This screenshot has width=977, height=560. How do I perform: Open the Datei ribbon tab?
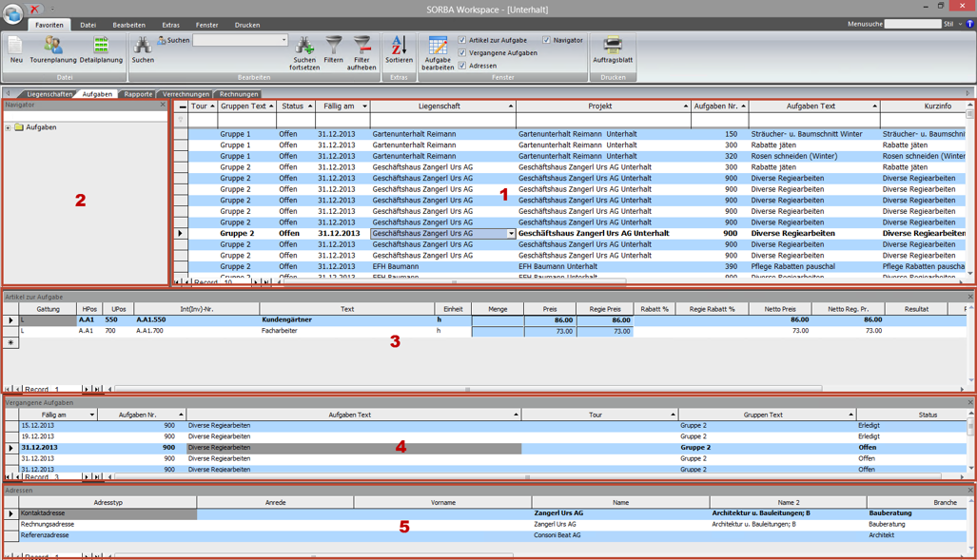click(88, 25)
